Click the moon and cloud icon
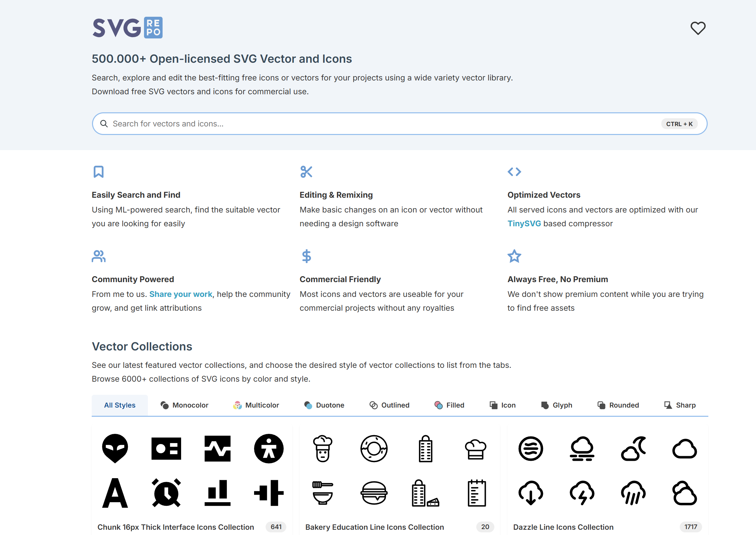The width and height of the screenshot is (756, 535). pyautogui.click(x=633, y=448)
